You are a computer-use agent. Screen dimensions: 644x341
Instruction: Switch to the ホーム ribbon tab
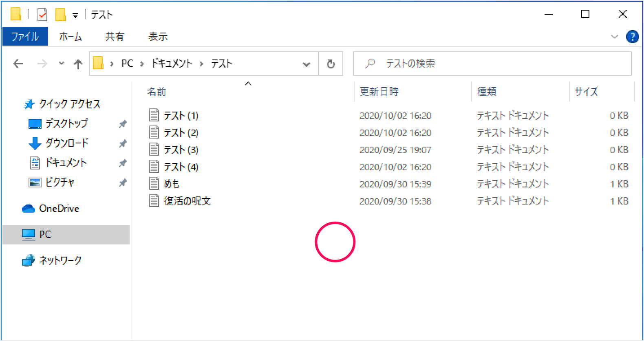71,36
